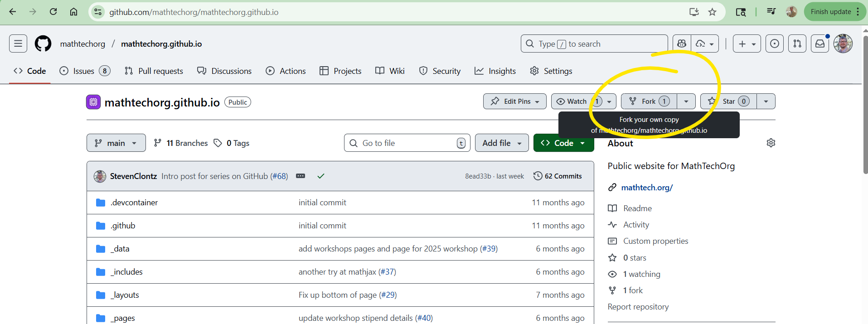Click the green commit status checkmark
The height and width of the screenshot is (324, 868).
pos(321,176)
